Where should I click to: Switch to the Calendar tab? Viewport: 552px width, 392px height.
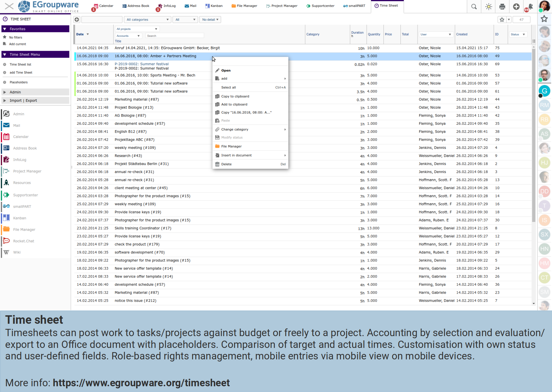coord(104,6)
